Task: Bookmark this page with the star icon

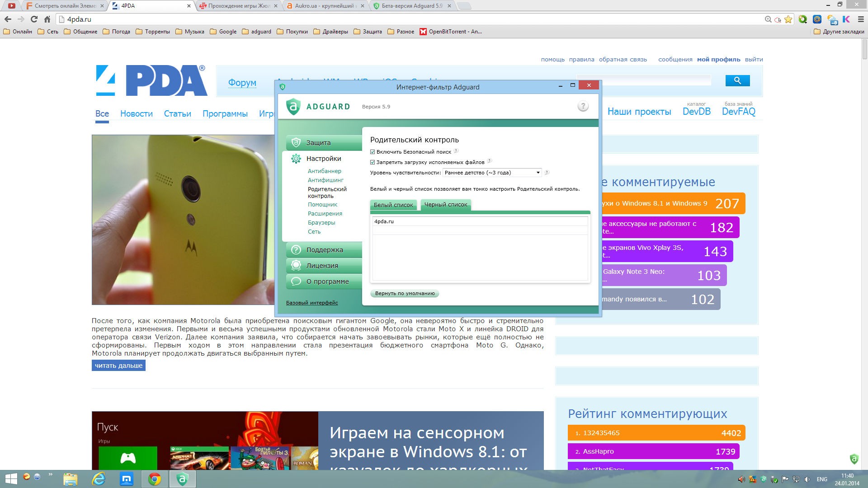Action: (788, 19)
